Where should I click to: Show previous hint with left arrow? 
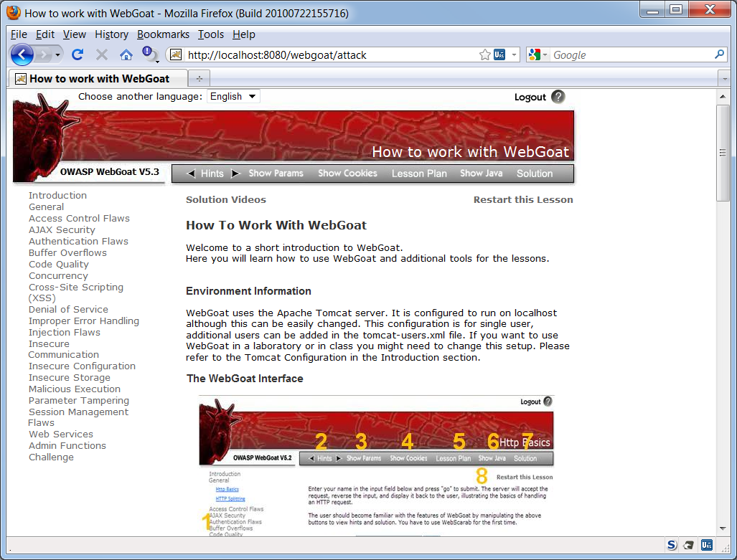click(191, 174)
